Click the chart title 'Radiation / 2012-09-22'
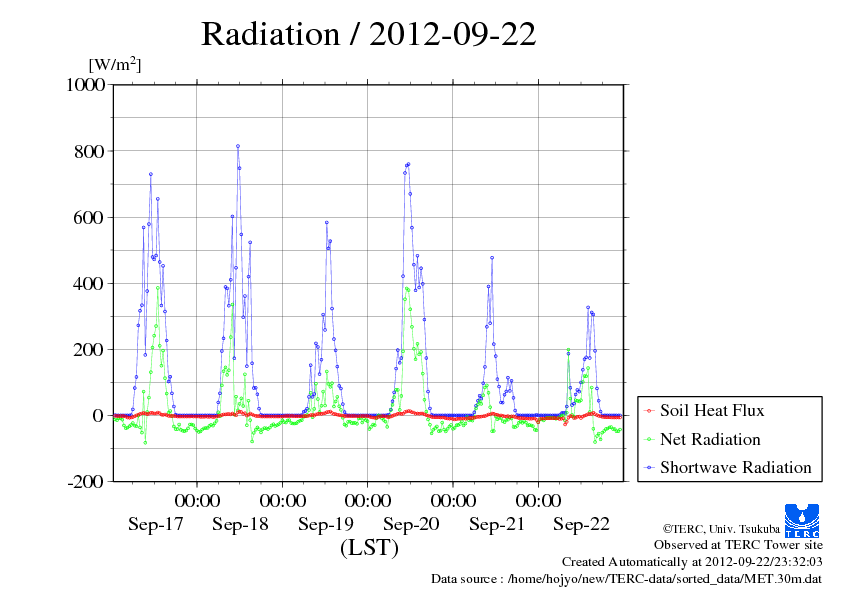 [368, 34]
